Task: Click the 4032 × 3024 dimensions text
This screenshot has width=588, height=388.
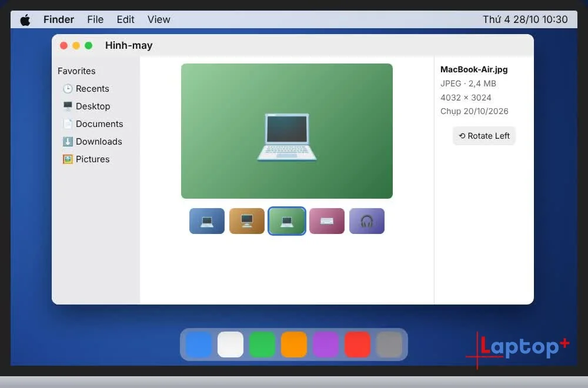Action: (x=466, y=98)
